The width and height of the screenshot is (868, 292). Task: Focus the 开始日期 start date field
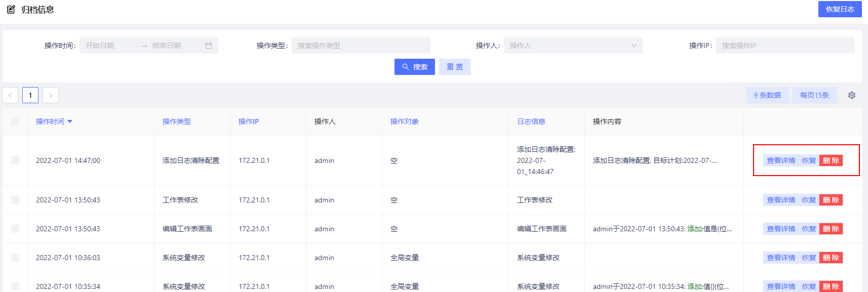109,46
